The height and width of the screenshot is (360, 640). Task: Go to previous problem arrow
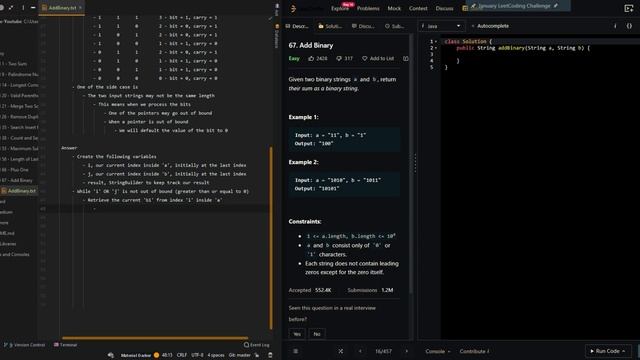pyautogui.click(x=360, y=351)
